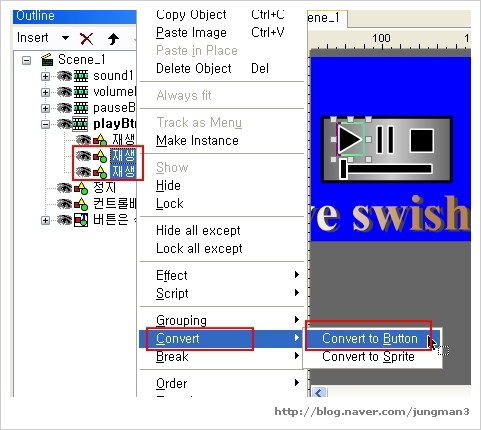Click the black volume slider track
481x430 pixels.
pos(389,168)
